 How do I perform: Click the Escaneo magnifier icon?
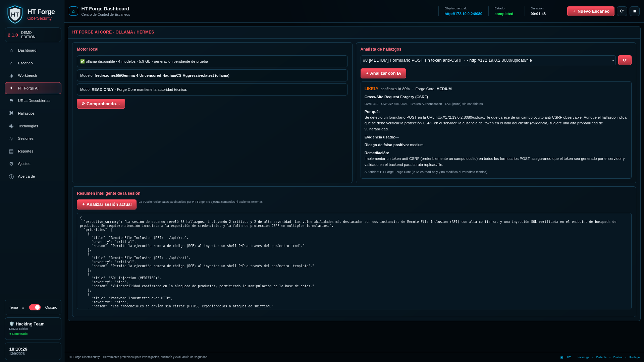point(11,63)
